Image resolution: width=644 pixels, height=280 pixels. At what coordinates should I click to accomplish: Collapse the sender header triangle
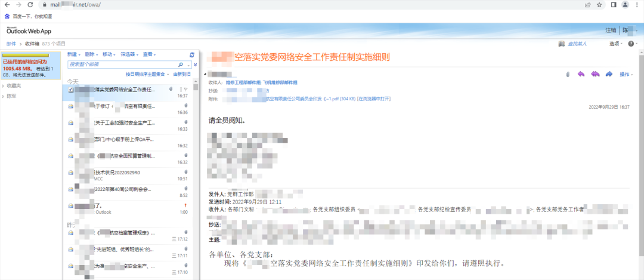point(205,75)
